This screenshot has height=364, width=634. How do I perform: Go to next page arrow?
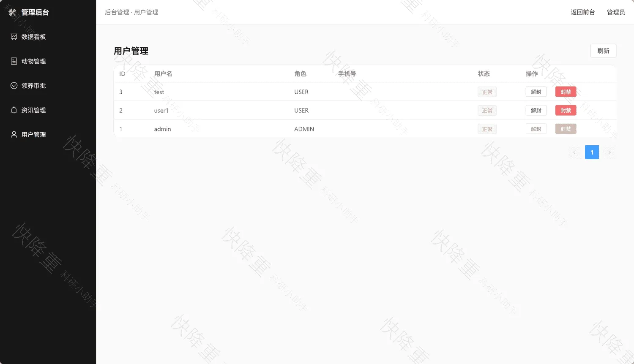(x=609, y=152)
